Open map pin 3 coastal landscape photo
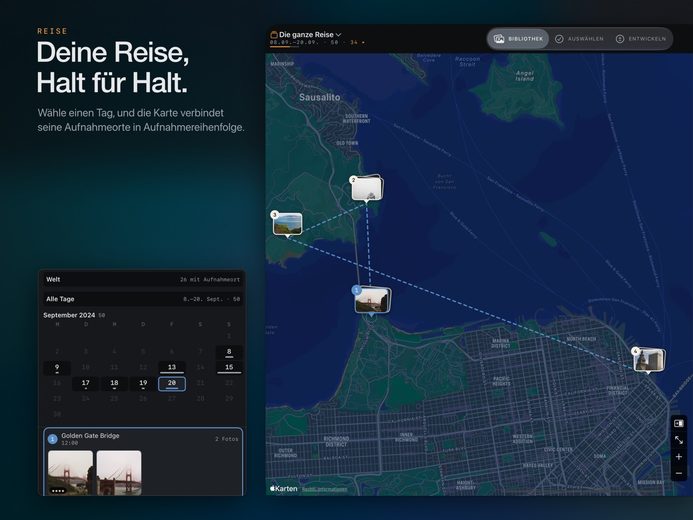The width and height of the screenshot is (693, 520). point(287,224)
